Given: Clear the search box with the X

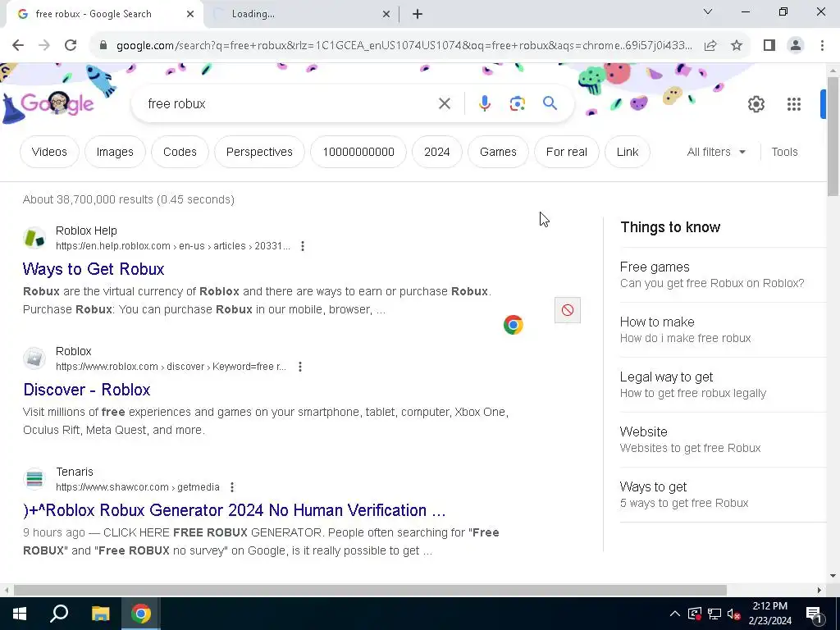Looking at the screenshot, I should tap(444, 103).
